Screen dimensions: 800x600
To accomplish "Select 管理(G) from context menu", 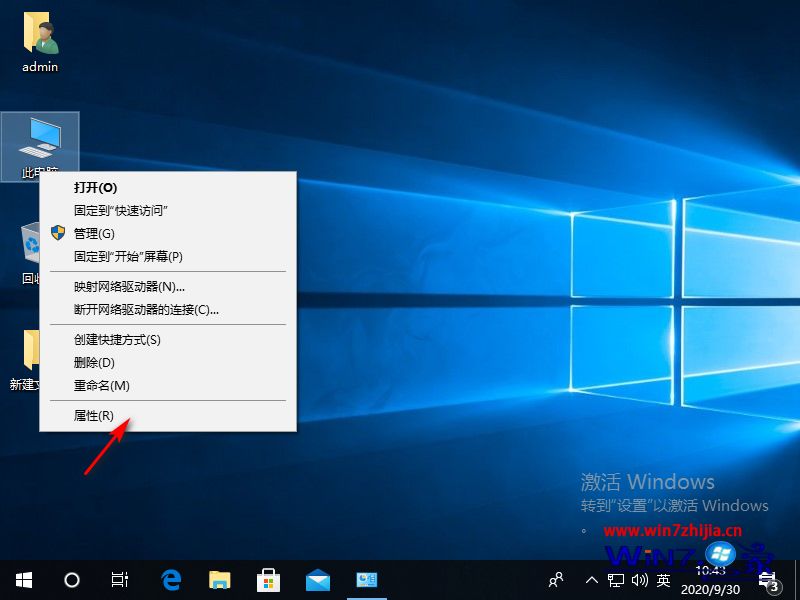I will [x=168, y=233].
